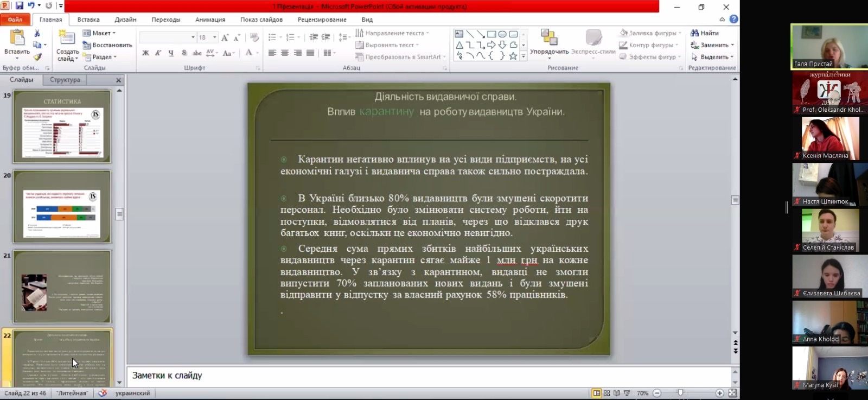
Task: Click the zoom in plus button
Action: click(719, 393)
